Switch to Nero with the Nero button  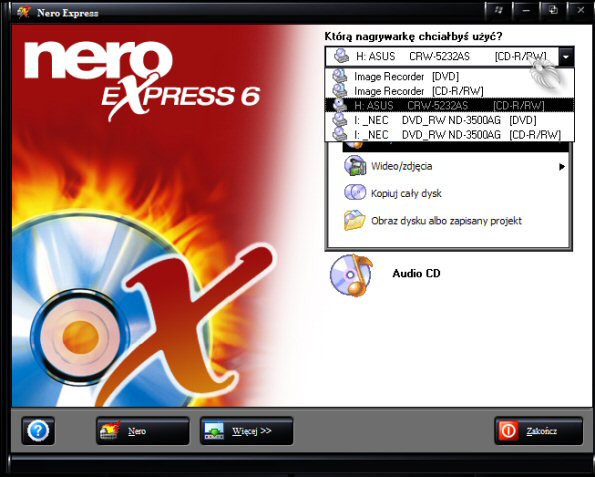[143, 431]
